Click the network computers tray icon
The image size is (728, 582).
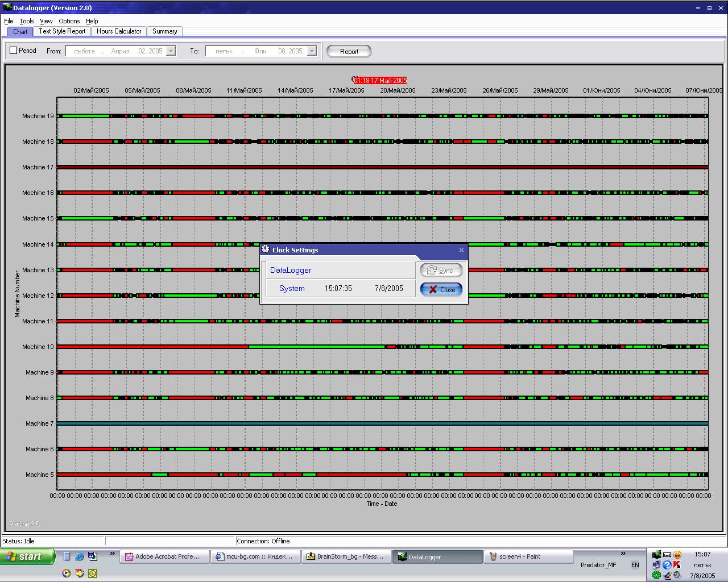656,565
